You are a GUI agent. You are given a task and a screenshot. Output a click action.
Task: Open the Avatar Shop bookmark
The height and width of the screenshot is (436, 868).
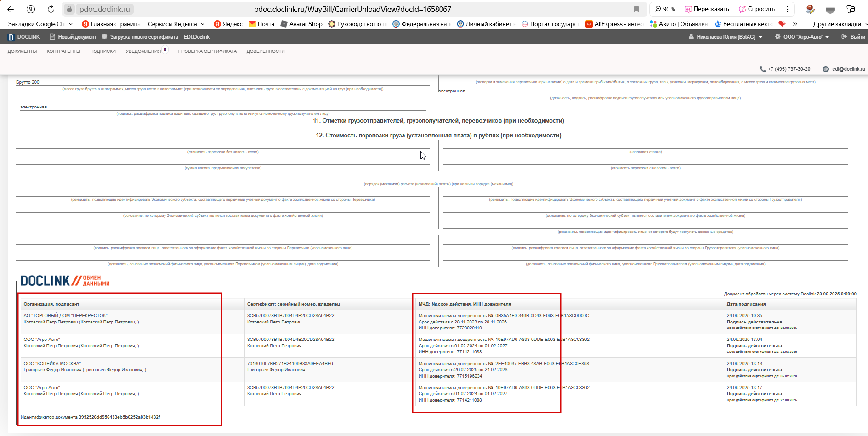point(301,24)
